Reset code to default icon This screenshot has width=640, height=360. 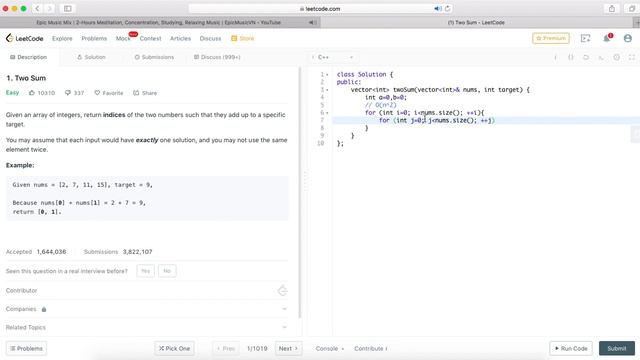[x=586, y=57]
